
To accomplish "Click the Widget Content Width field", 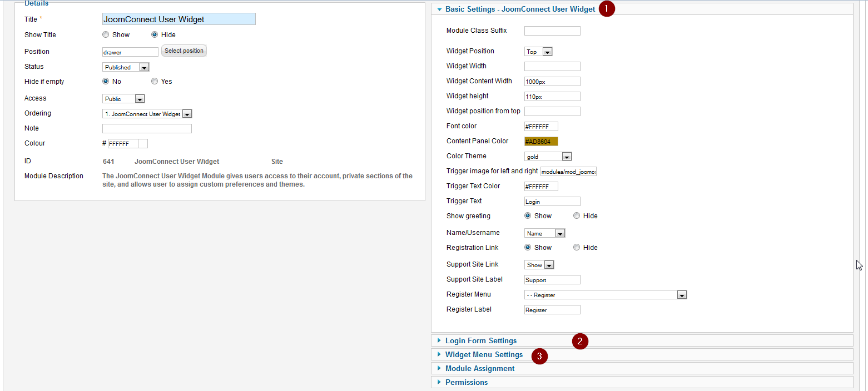I will tap(552, 81).
